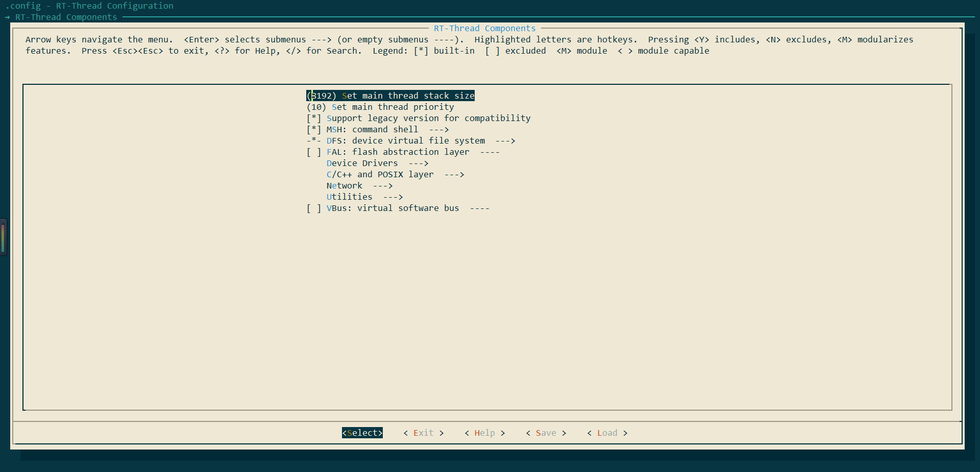Toggle FAL flash abstraction layer checkbox
980x472 pixels.
tap(314, 152)
